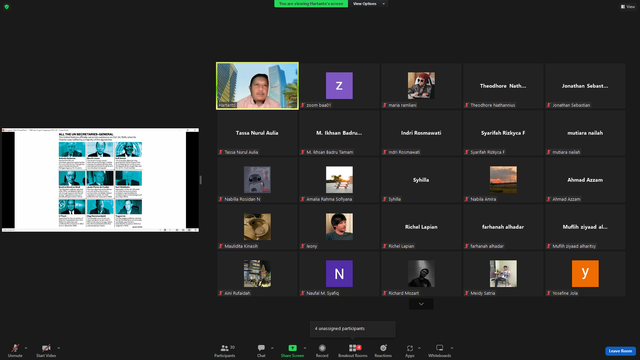This screenshot has height=360, width=640.
Task: Select leony participant tile
Action: [x=339, y=227]
